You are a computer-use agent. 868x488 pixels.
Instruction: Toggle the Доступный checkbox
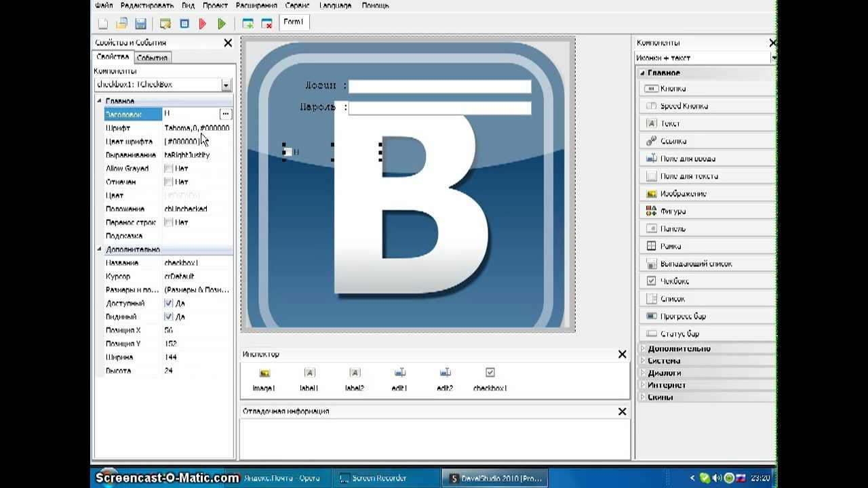pos(168,303)
